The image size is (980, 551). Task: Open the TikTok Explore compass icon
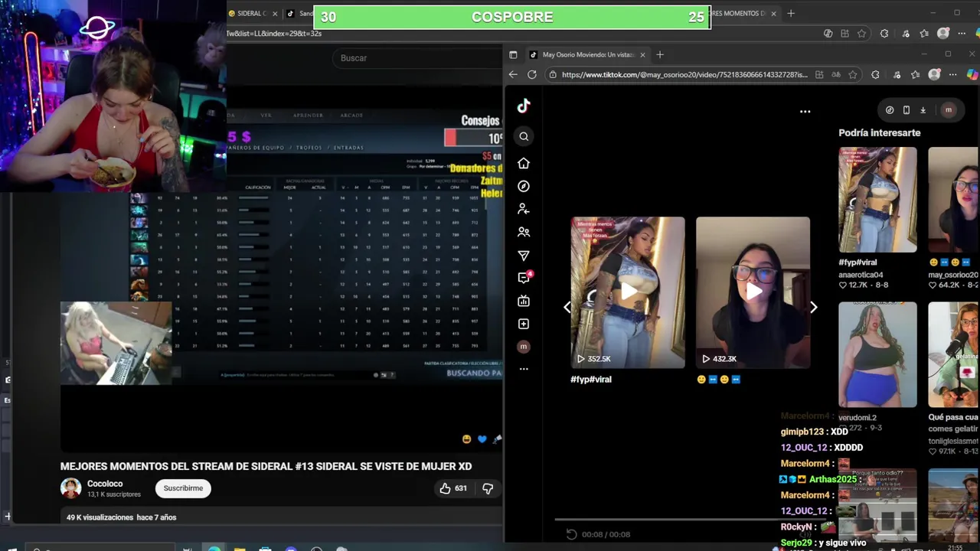pos(524,186)
